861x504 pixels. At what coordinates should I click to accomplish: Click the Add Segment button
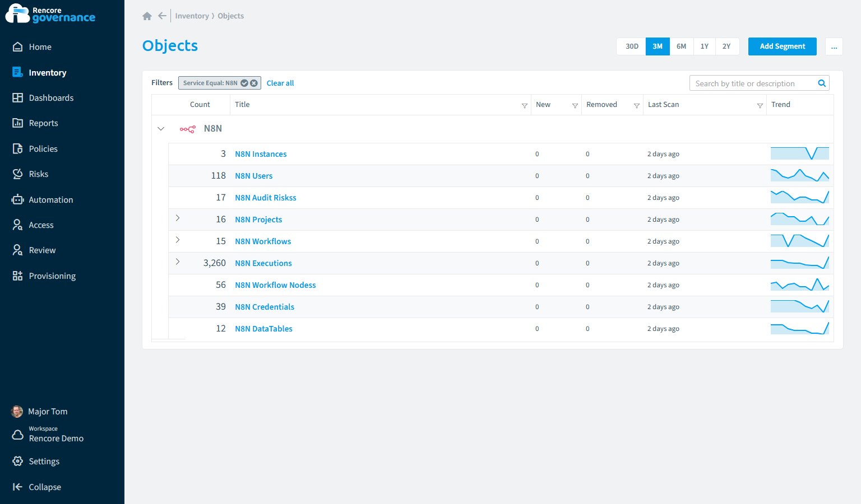coord(783,46)
